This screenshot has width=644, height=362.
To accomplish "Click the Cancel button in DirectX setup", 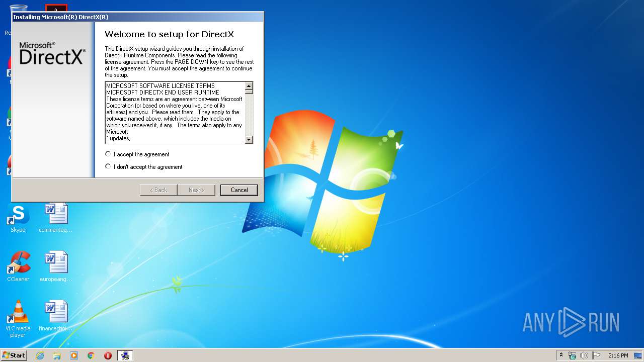I will click(239, 190).
